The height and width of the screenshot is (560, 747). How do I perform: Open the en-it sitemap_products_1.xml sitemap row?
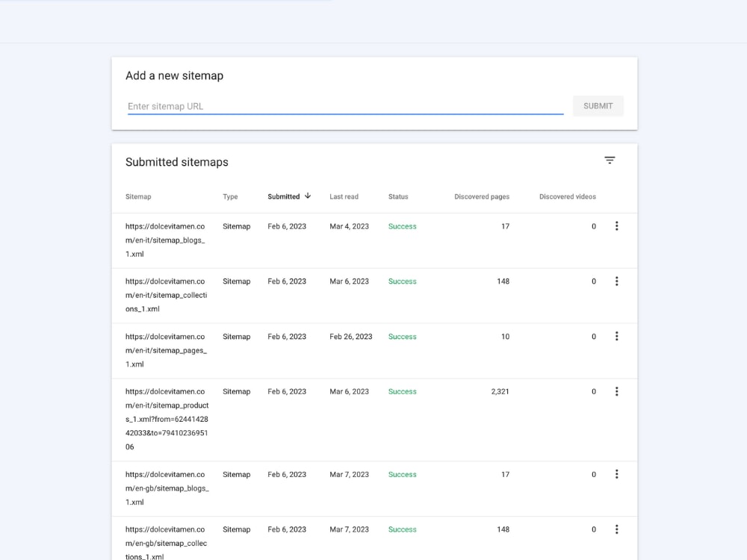374,420
